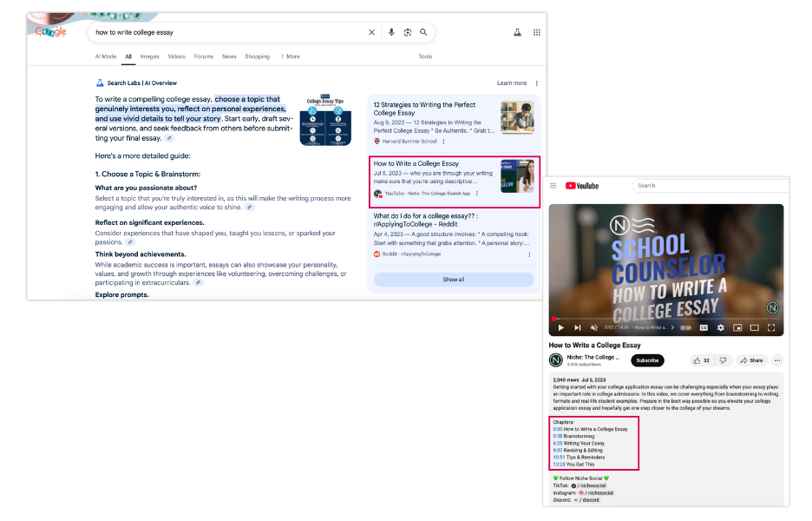Enter full screen in the player
The height and width of the screenshot is (521, 812).
click(x=771, y=327)
